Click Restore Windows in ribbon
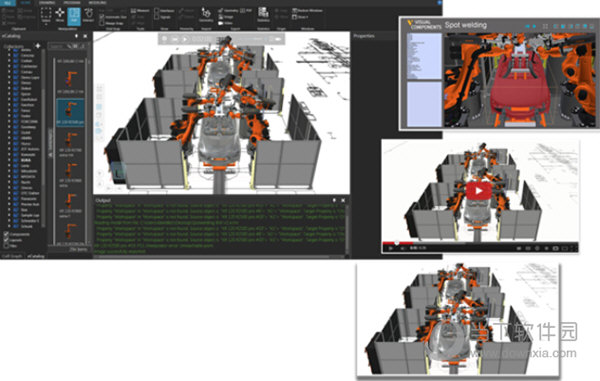 (308, 11)
